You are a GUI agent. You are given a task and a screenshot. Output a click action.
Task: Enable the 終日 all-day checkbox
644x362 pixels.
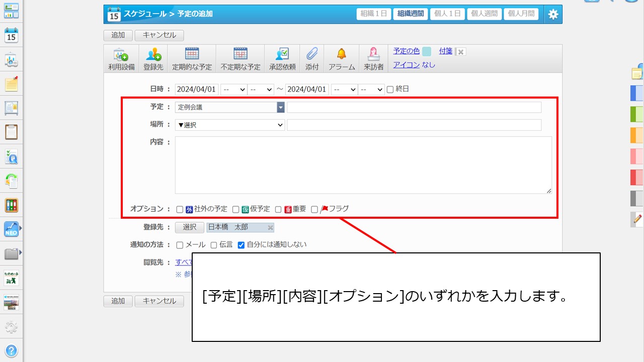(390, 89)
